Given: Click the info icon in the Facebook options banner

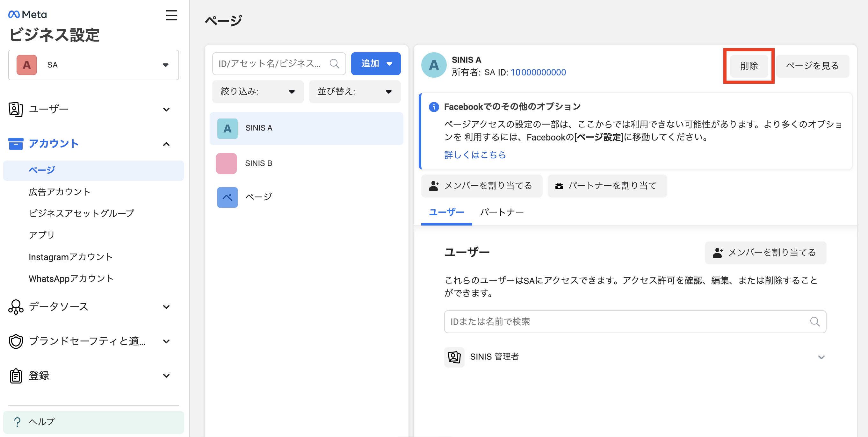Looking at the screenshot, I should tap(434, 107).
